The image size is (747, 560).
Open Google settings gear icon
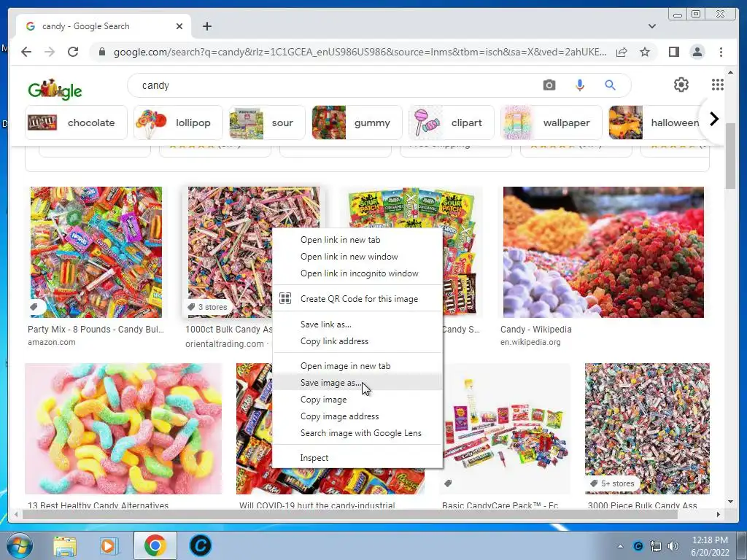point(681,85)
